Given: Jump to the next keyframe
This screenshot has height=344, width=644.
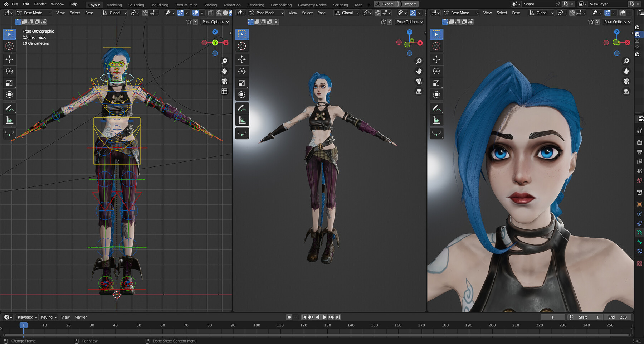Looking at the screenshot, I should pos(331,317).
